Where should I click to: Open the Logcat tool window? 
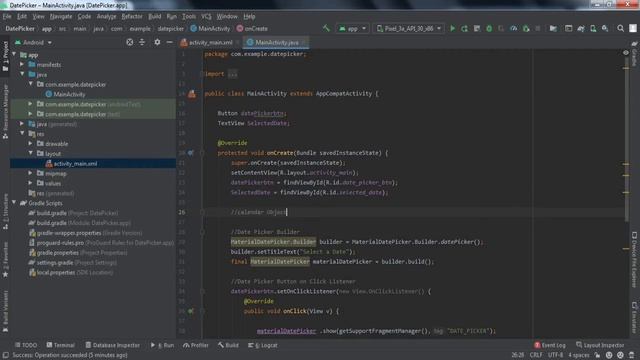tap(263, 345)
